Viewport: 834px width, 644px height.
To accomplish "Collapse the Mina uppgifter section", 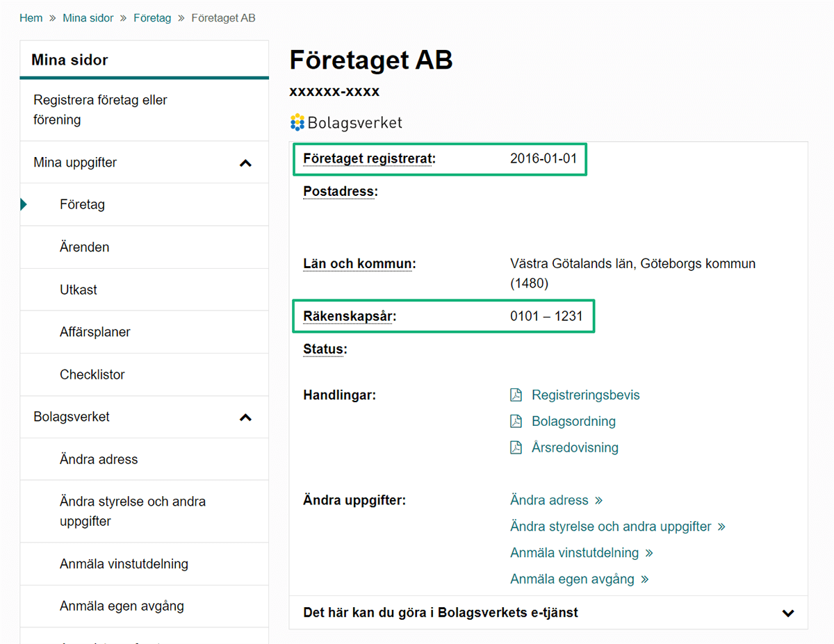I will click(x=245, y=162).
